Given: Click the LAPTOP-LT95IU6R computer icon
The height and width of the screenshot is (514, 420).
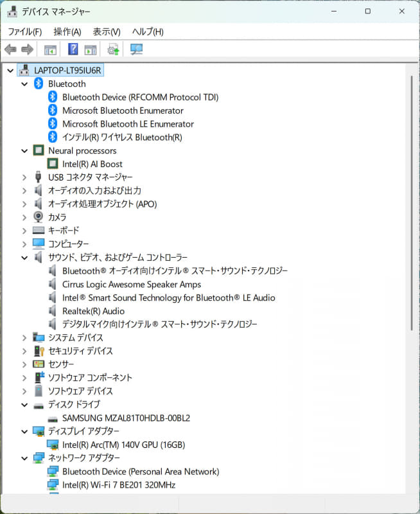Looking at the screenshot, I should pyautogui.click(x=24, y=70).
